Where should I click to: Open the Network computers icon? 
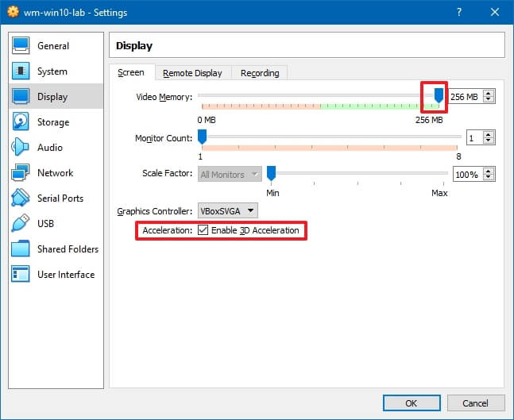coord(21,172)
